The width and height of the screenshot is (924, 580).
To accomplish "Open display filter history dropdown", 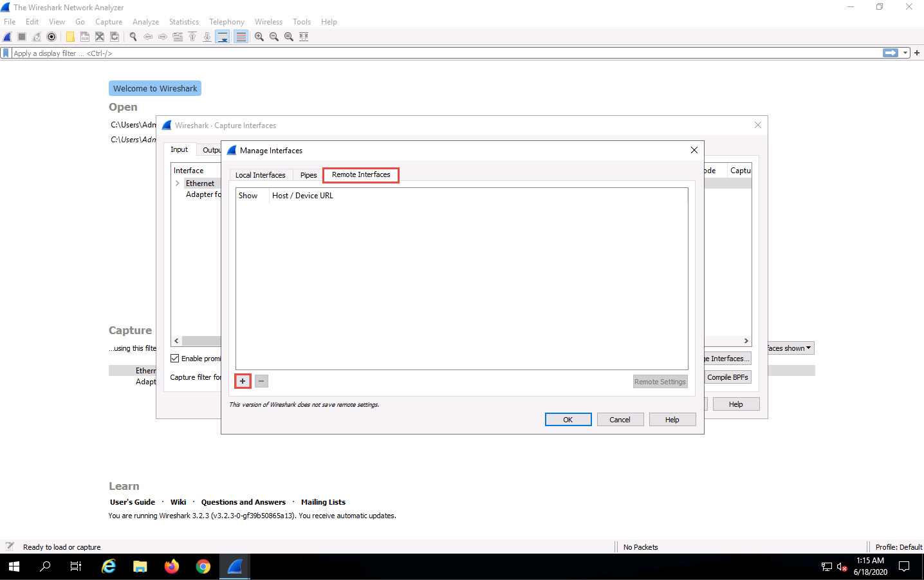I will (x=905, y=53).
